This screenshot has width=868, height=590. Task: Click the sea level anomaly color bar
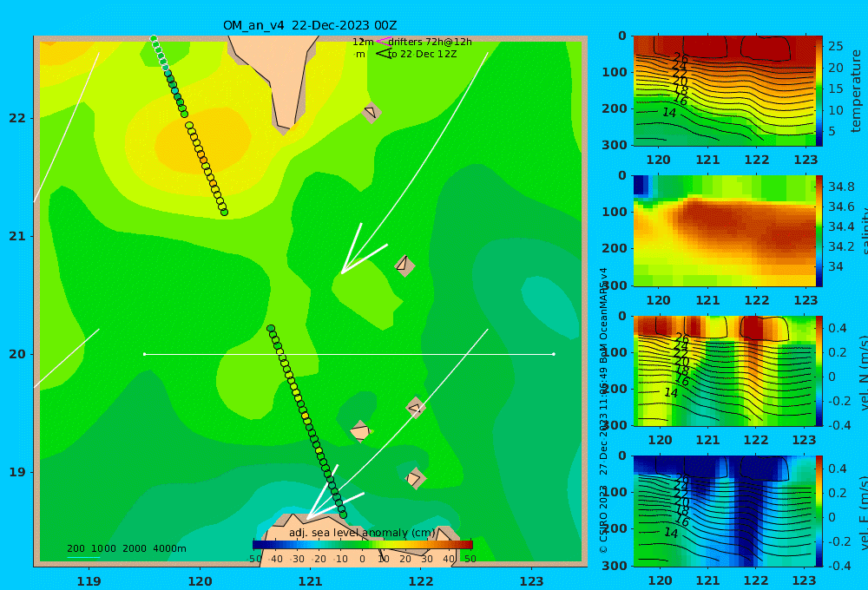[363, 545]
